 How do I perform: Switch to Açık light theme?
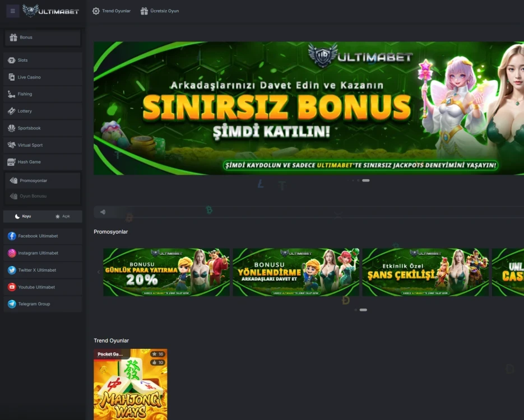pyautogui.click(x=63, y=216)
